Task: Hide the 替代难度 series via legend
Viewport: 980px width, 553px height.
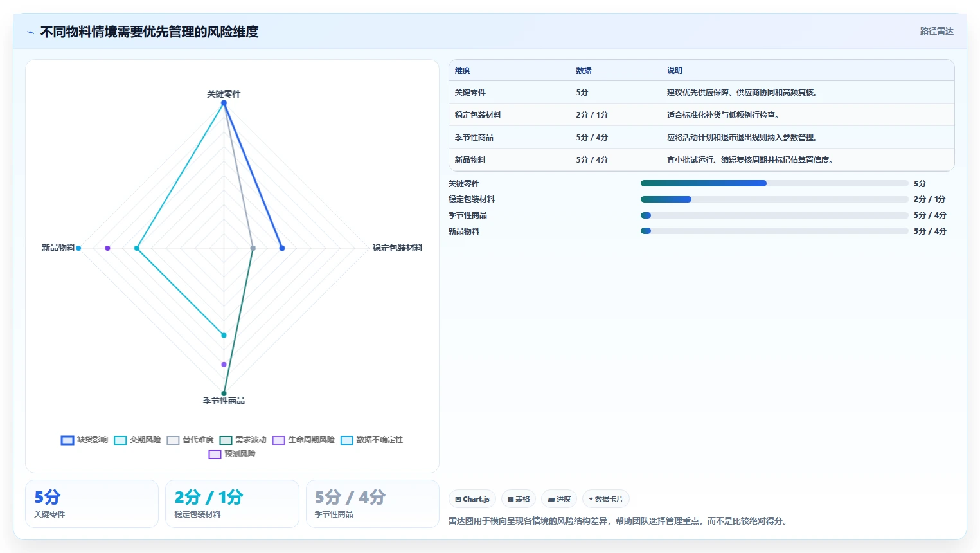Action: (x=190, y=440)
